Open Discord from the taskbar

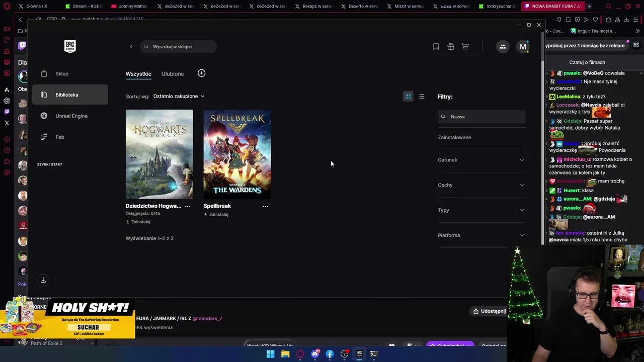315,354
